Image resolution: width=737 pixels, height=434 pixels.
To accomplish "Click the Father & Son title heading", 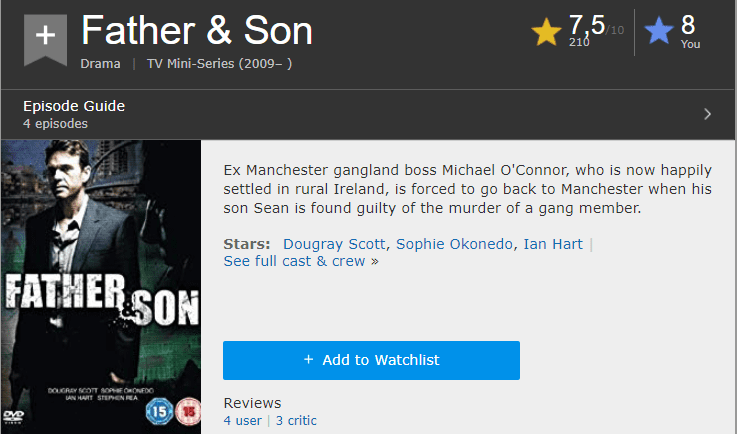I will click(197, 31).
